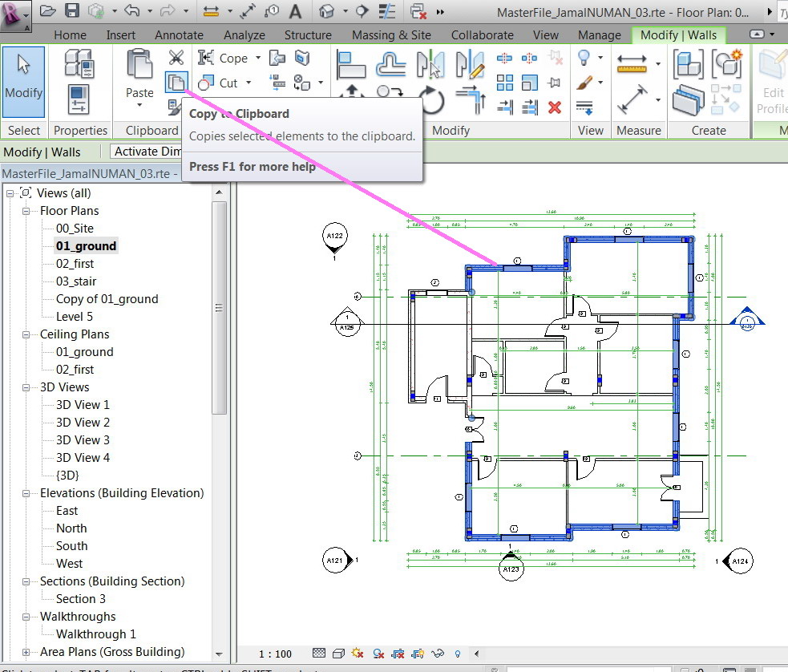Click Copy to Clipboard icon
This screenshot has height=672, width=788.
176,82
